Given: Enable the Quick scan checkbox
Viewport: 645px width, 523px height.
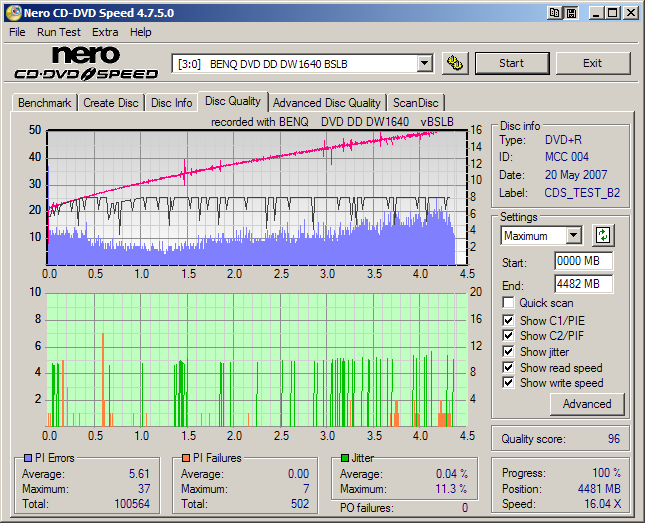Looking at the screenshot, I should pos(509,303).
